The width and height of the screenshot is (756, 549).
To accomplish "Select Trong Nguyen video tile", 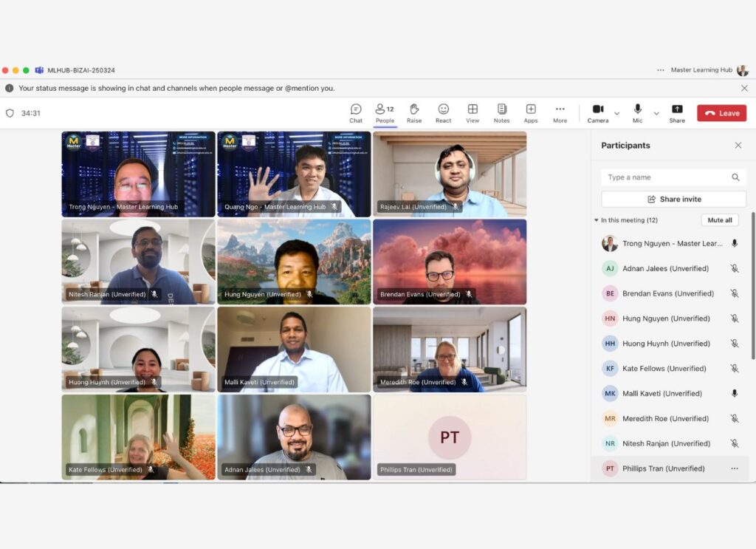I will pos(138,174).
